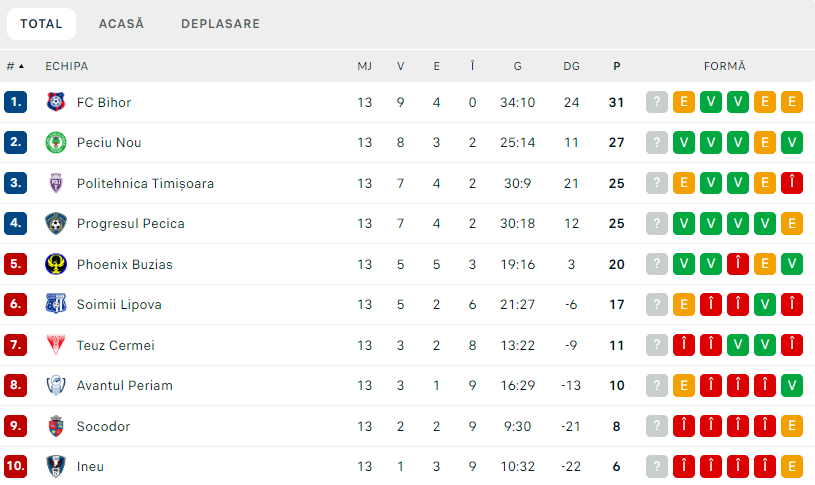Screen dimensions: 815x485
Task: Open the Phoenix Buzias team link
Action: tap(124, 264)
